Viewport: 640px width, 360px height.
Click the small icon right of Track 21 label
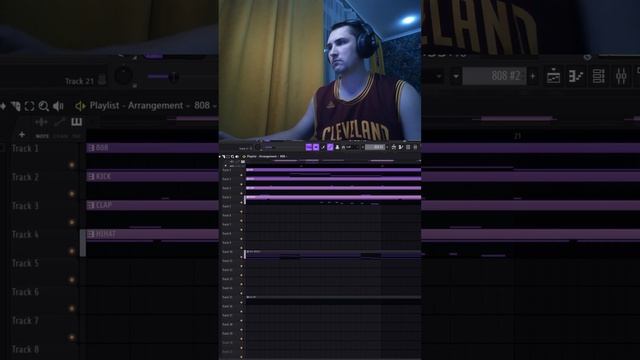pos(102,80)
